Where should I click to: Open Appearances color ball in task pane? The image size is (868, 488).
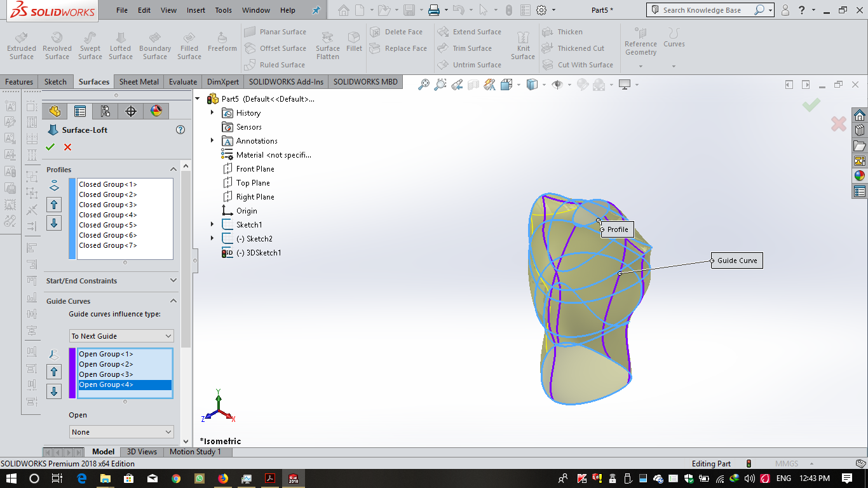(x=860, y=176)
